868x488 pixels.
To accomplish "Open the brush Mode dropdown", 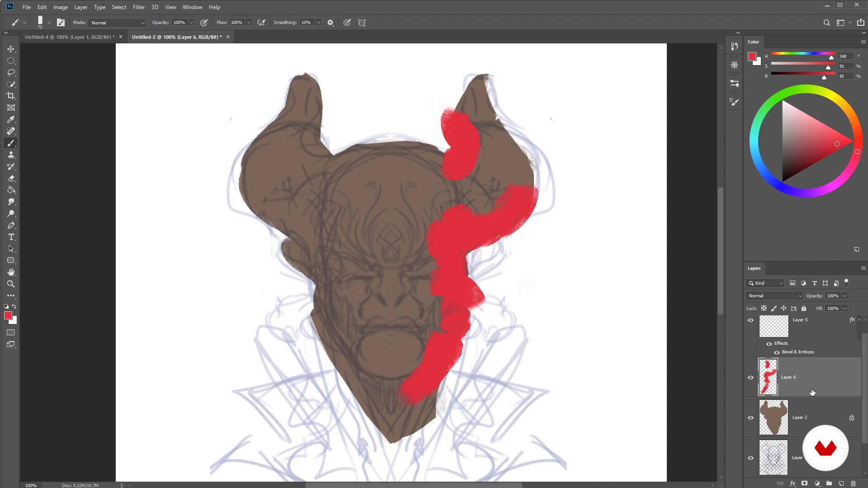I will [118, 23].
